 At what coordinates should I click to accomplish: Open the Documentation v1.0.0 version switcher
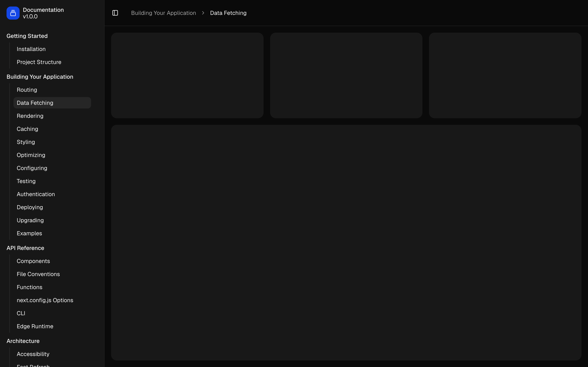[x=43, y=13]
